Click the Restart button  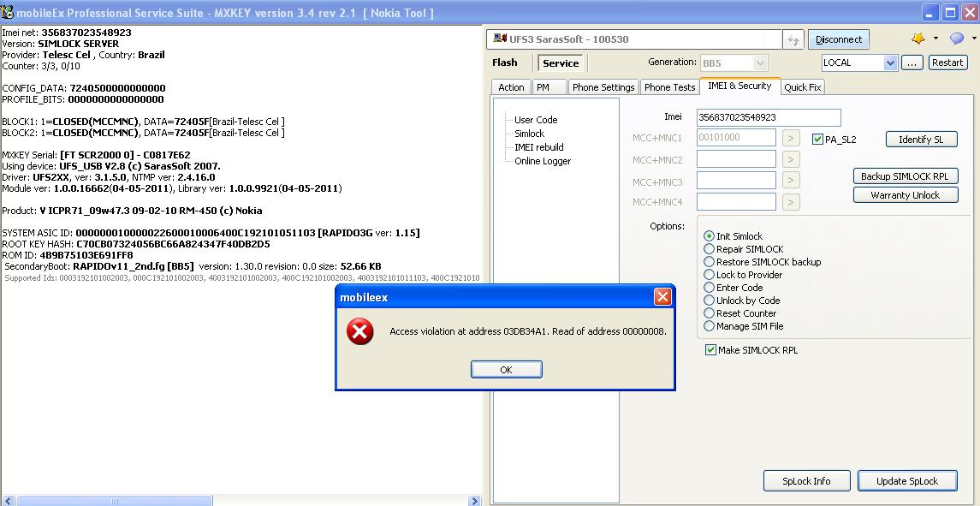(x=948, y=63)
